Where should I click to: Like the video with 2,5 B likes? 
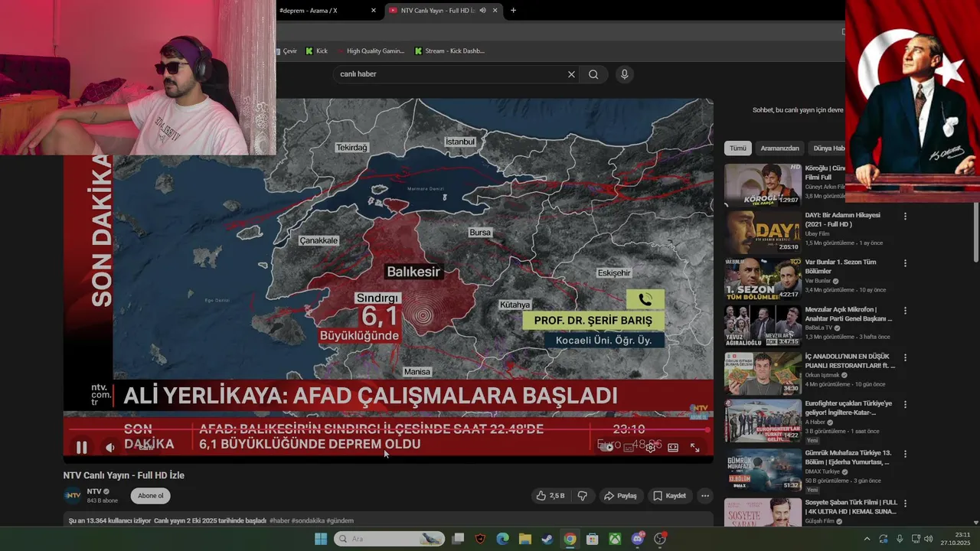550,496
